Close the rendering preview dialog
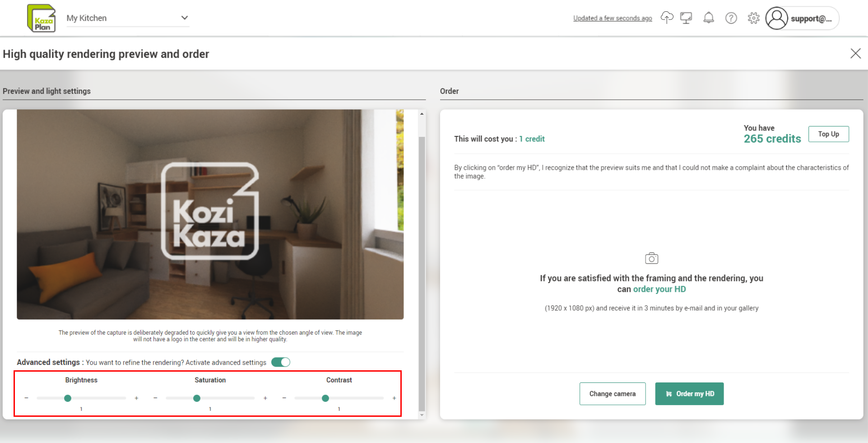The image size is (868, 443). click(x=855, y=53)
